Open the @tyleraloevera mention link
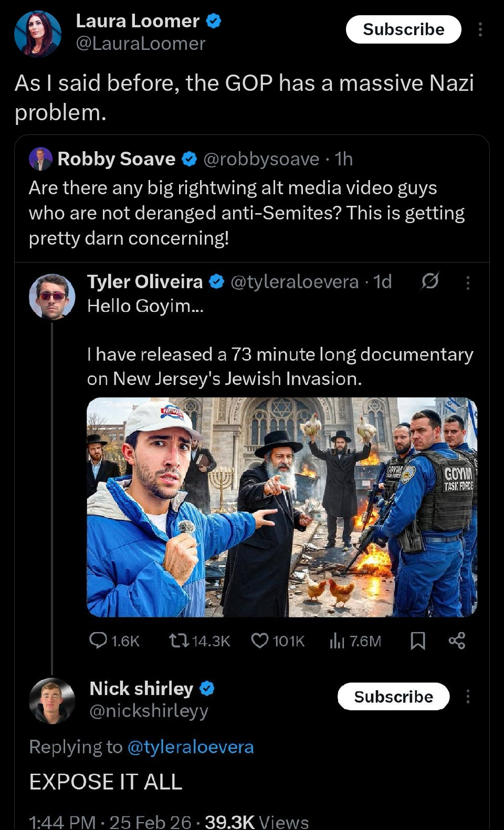 pyautogui.click(x=191, y=747)
